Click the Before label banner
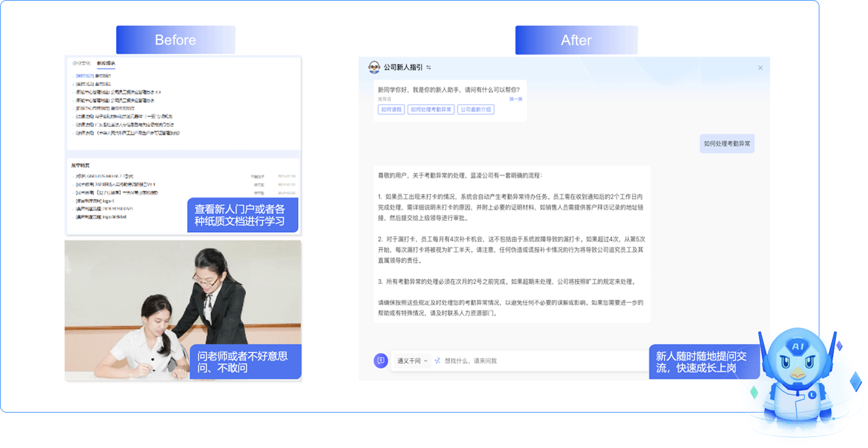868x448 pixels. 175,40
